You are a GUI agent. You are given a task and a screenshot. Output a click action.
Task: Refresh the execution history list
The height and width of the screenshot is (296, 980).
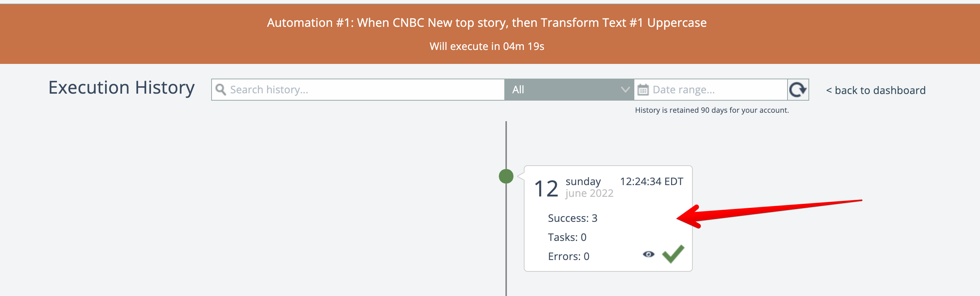[798, 90]
